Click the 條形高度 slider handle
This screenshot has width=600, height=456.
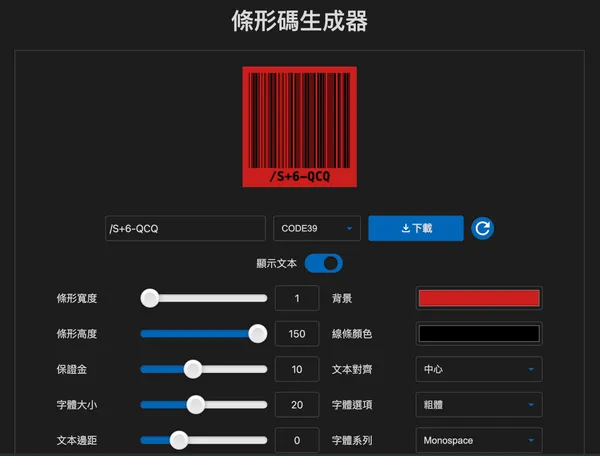tap(258, 334)
